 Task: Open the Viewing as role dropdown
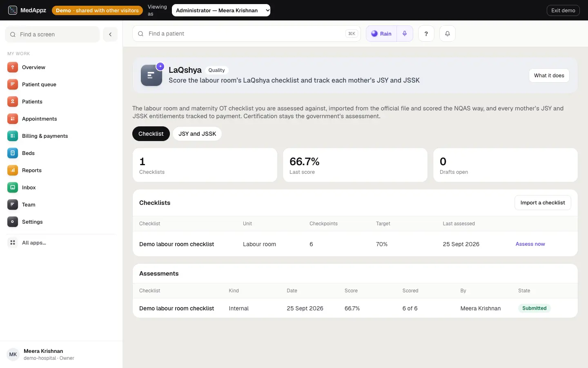(x=221, y=10)
